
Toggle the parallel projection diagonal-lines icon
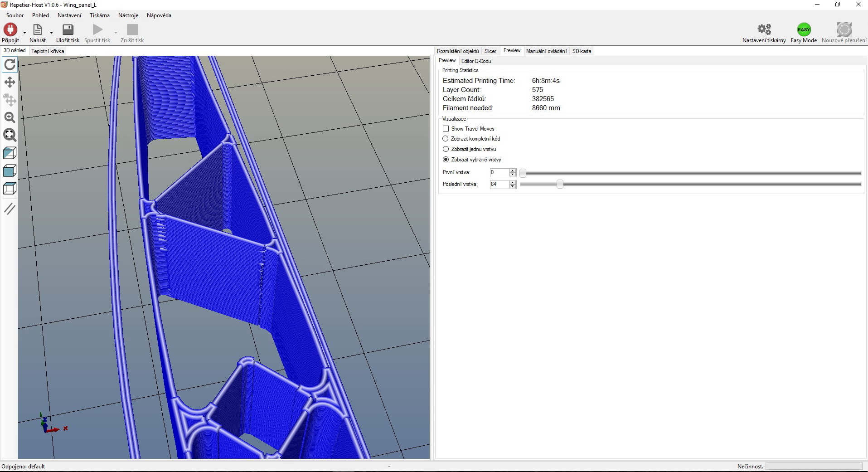click(10, 209)
